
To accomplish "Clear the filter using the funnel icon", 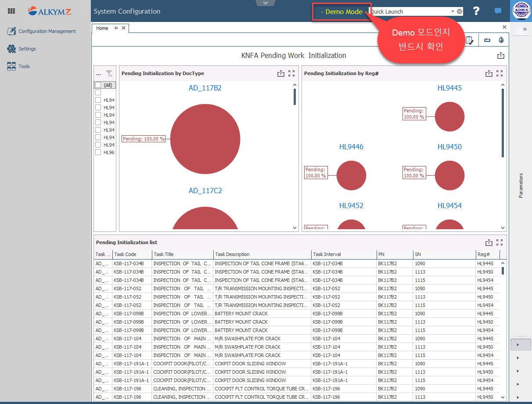I will click(109, 74).
